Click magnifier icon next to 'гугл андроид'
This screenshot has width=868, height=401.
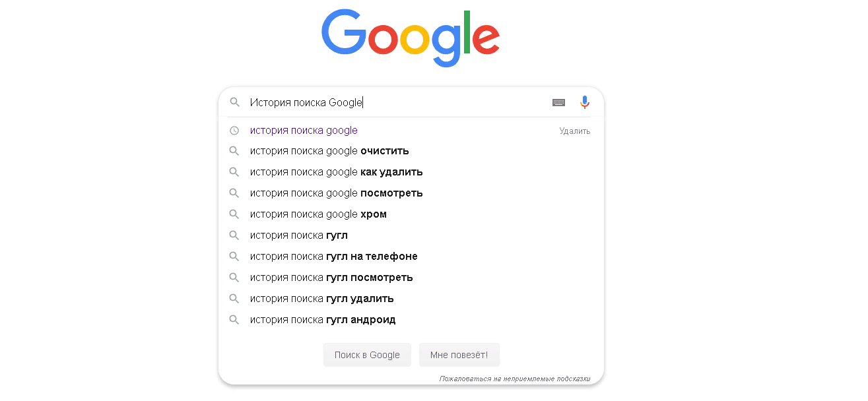tap(234, 320)
